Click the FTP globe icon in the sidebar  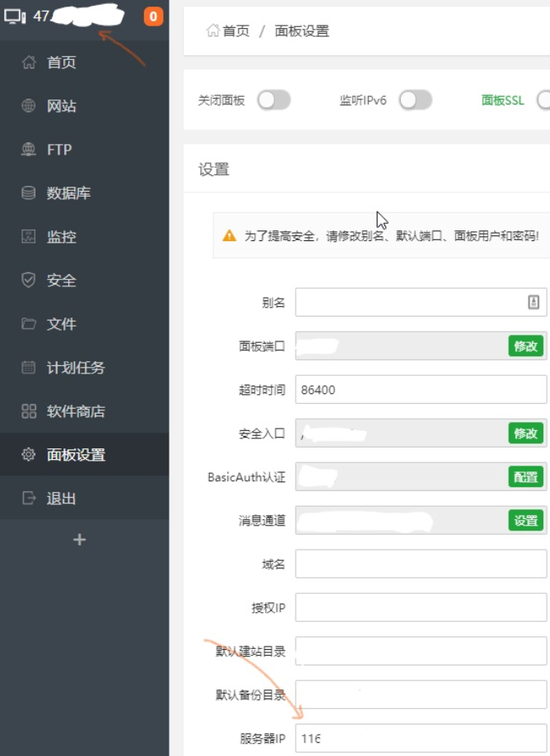[x=29, y=150]
